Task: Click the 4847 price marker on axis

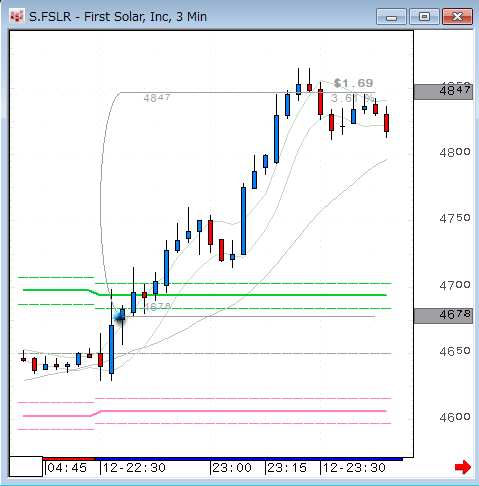Action: 443,92
